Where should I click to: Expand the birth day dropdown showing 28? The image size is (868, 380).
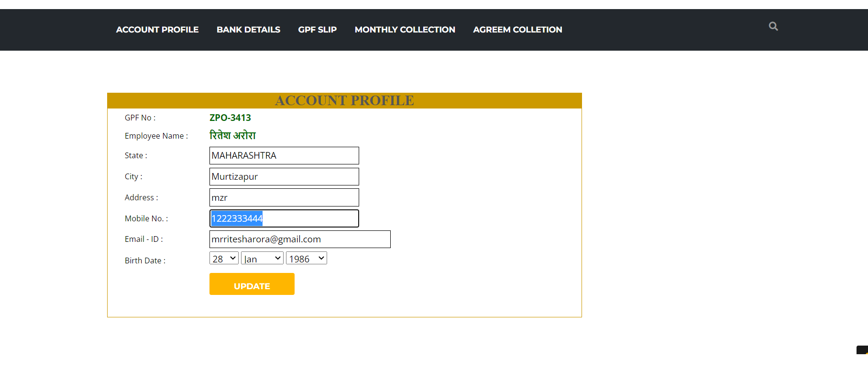[224, 258]
